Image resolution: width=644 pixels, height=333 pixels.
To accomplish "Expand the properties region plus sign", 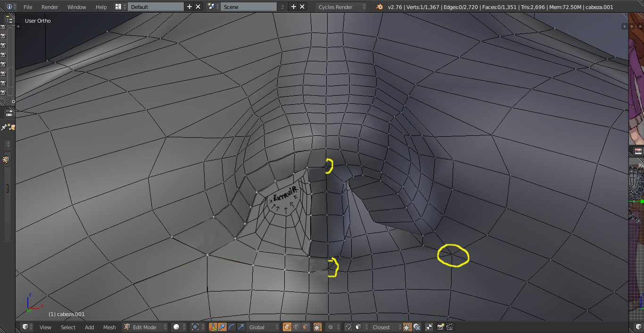I will coord(624,26).
